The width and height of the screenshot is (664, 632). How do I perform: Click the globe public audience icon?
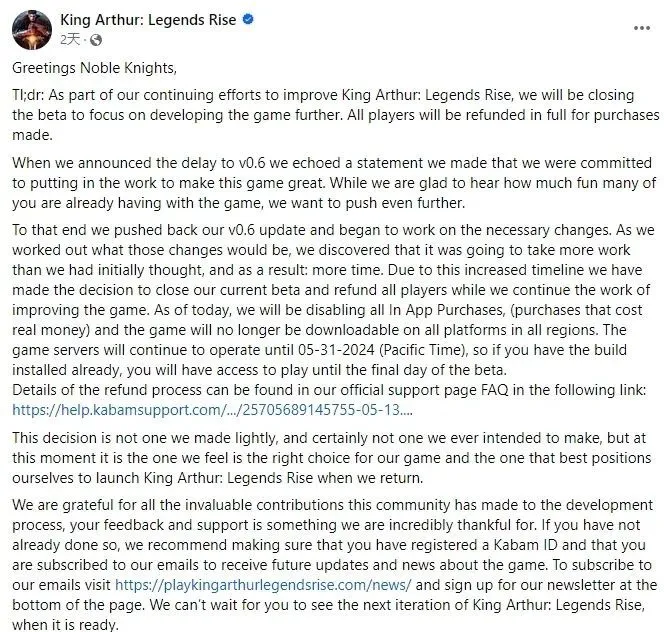[96, 40]
